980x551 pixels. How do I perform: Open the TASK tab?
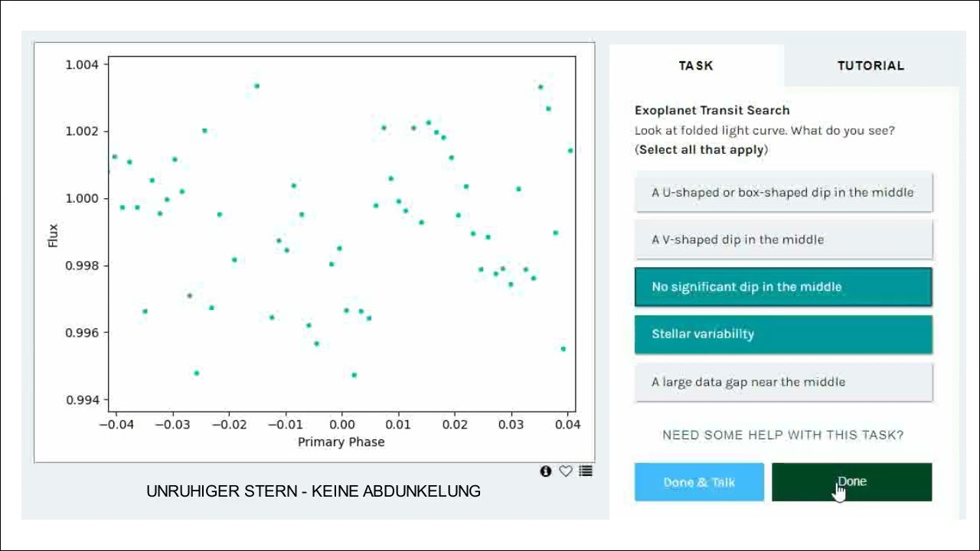(x=696, y=66)
